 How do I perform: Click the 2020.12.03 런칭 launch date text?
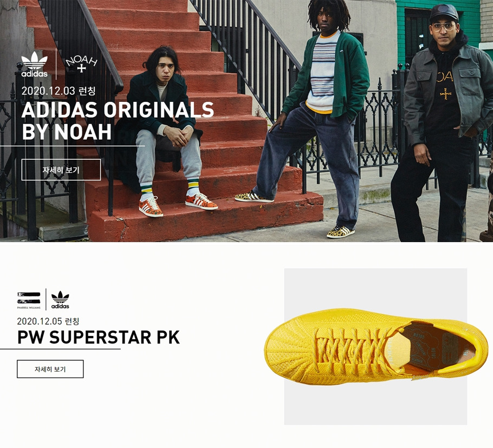point(59,91)
